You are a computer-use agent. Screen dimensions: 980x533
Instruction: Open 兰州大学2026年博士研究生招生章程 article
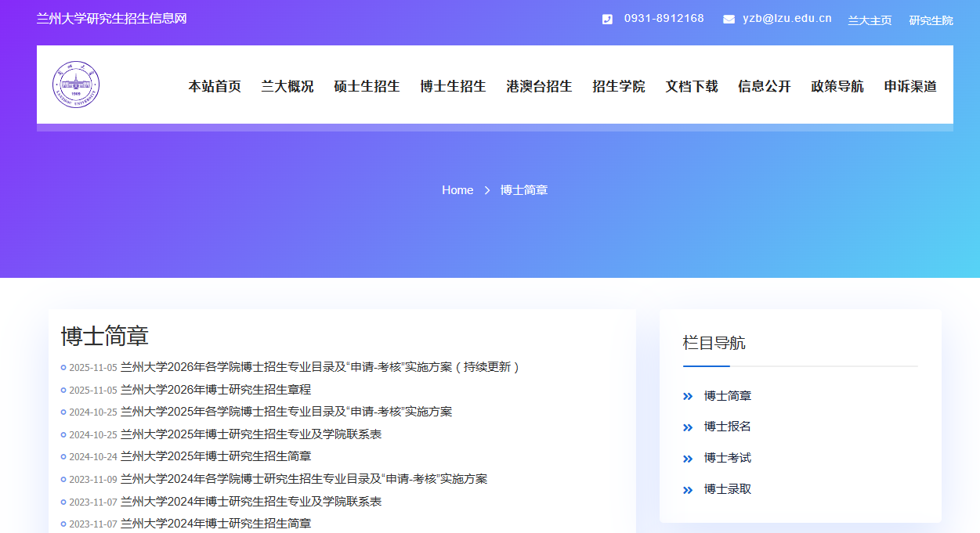tap(215, 390)
